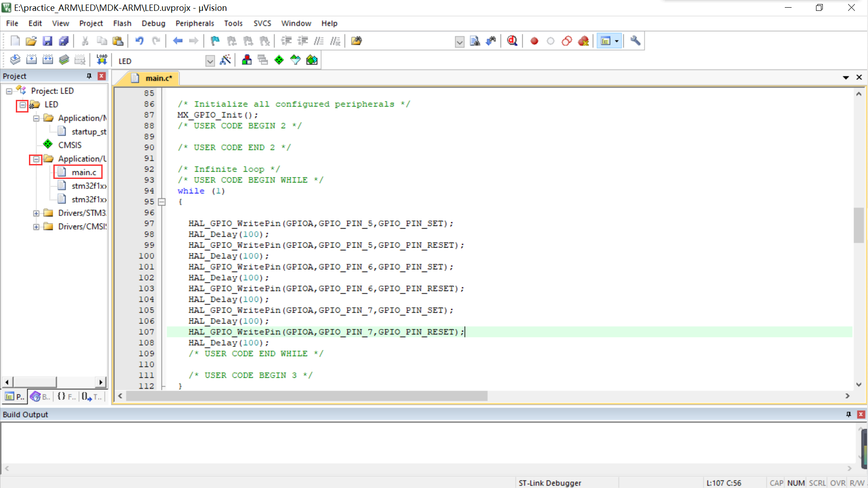Select main.c in project tree
Viewport: 868px width, 488px height.
pos(84,172)
